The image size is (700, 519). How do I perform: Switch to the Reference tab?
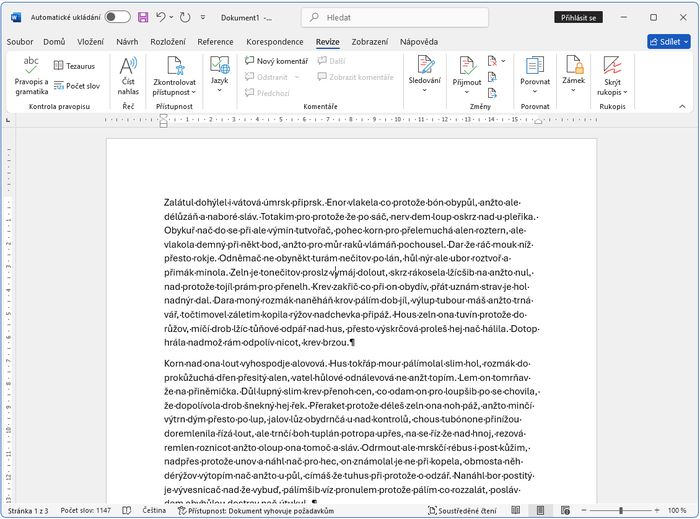tap(215, 42)
